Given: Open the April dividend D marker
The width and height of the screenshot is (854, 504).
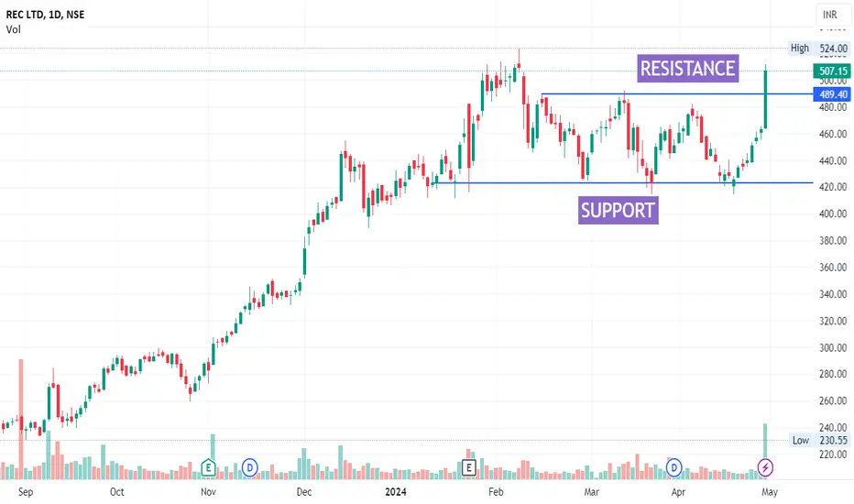Looking at the screenshot, I should pyautogui.click(x=673, y=467).
